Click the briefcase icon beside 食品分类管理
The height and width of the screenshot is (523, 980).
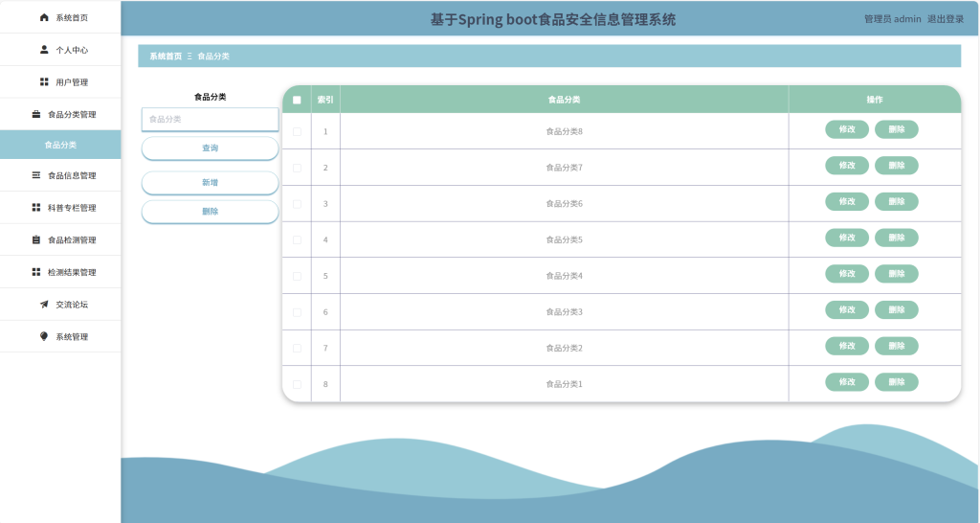click(x=36, y=114)
